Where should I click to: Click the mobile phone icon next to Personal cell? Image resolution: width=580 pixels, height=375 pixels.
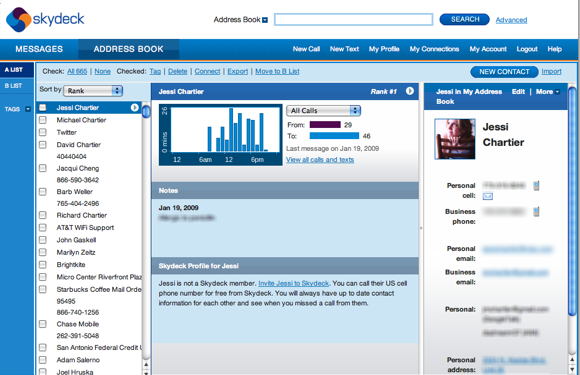click(x=536, y=186)
